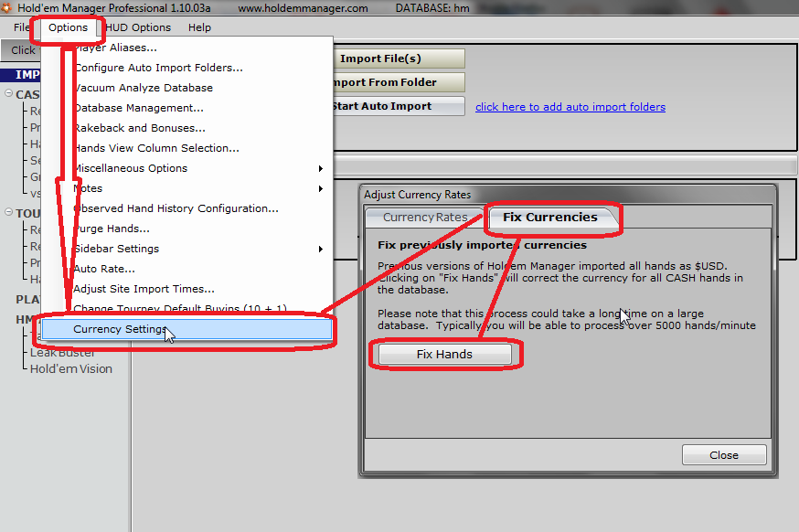Open Hands View Column Selection
The width and height of the screenshot is (799, 532).
187,148
